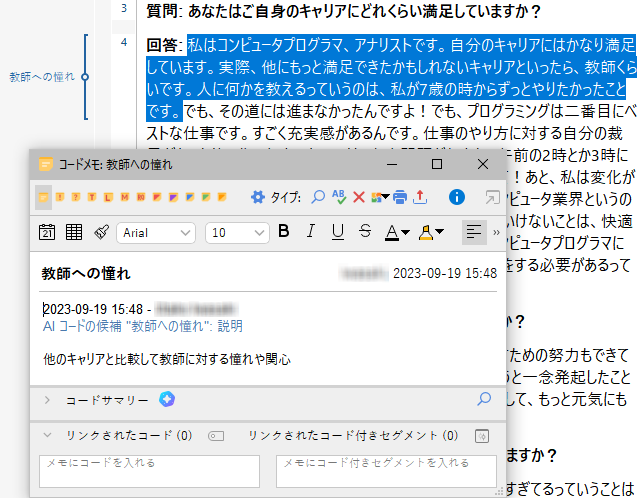The width and height of the screenshot is (638, 498).
Task: Open memo info with blue i icon
Action: click(x=457, y=197)
